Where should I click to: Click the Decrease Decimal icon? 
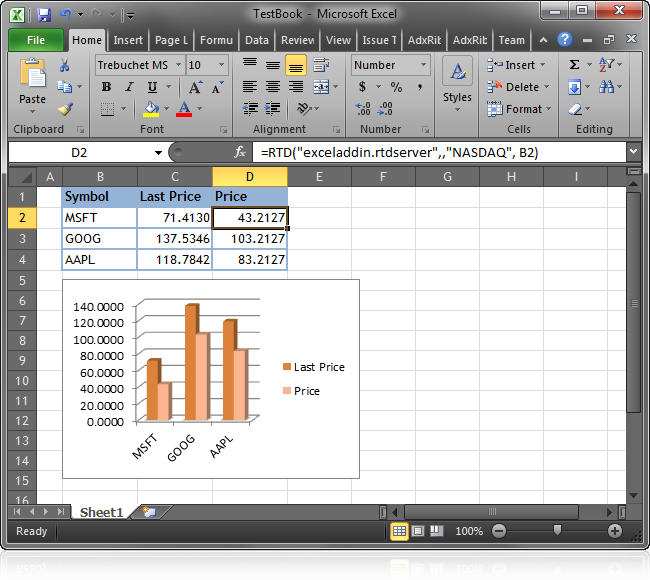point(385,109)
